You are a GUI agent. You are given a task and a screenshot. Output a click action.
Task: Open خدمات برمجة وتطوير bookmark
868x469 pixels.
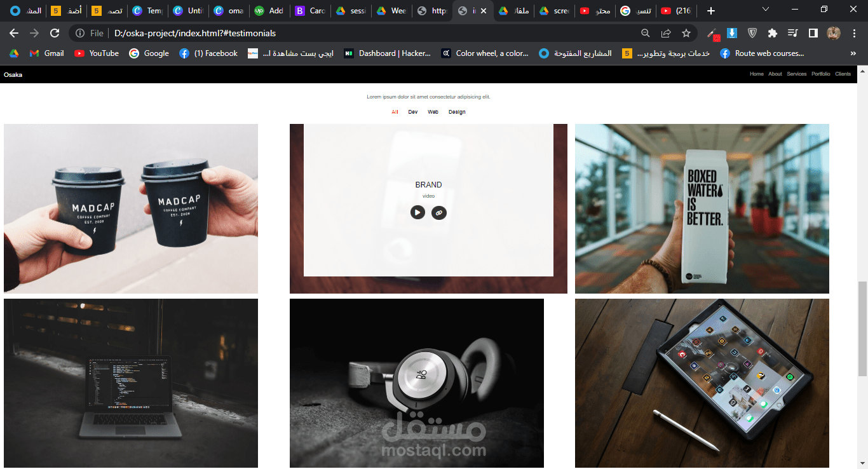[666, 53]
